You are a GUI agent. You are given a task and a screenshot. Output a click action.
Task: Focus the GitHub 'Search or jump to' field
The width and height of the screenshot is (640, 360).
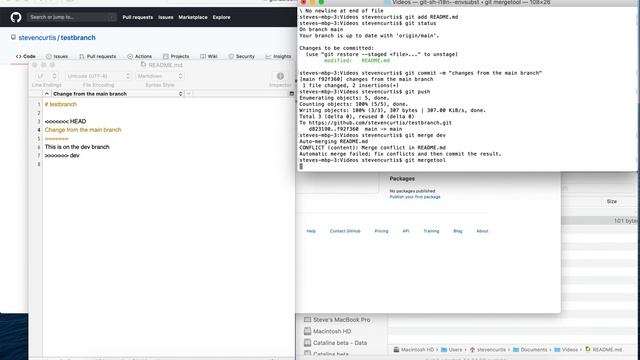(x=71, y=17)
